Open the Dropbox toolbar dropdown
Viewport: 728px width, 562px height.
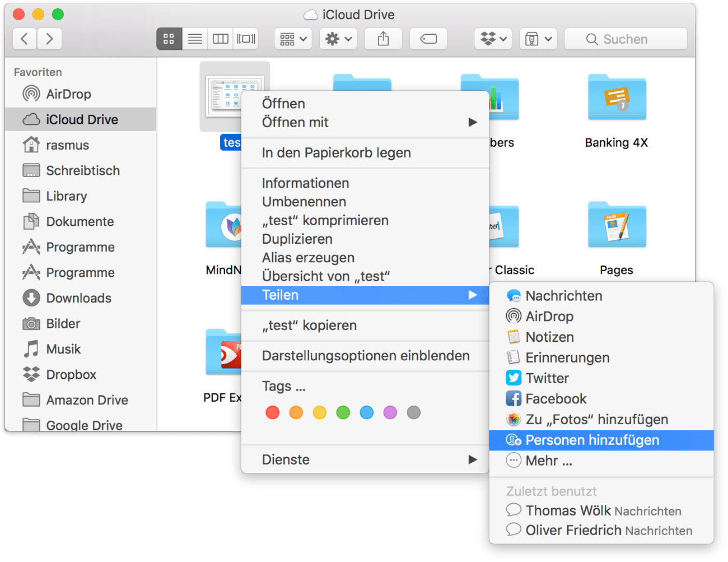[493, 39]
